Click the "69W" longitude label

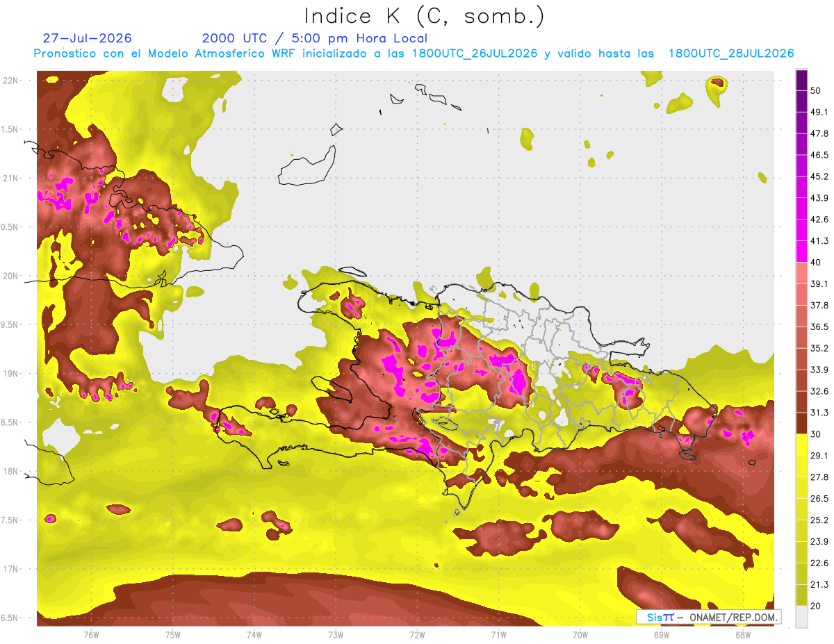tap(661, 635)
